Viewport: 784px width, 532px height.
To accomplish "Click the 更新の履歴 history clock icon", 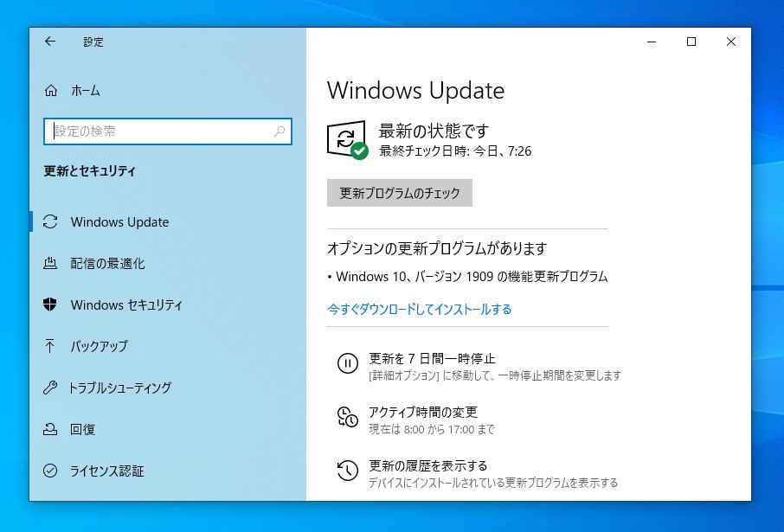I will point(348,471).
